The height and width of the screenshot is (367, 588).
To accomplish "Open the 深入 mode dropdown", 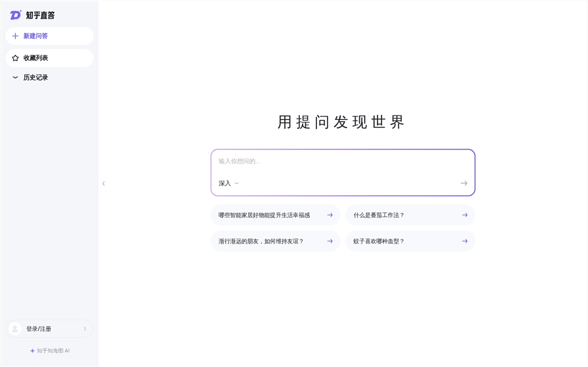I will tap(228, 183).
